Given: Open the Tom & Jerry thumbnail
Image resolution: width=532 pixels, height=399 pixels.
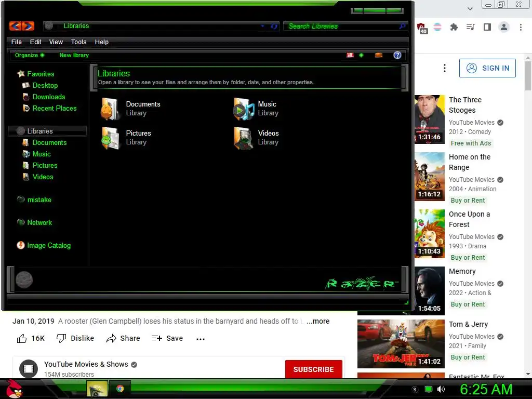Looking at the screenshot, I should click(401, 344).
